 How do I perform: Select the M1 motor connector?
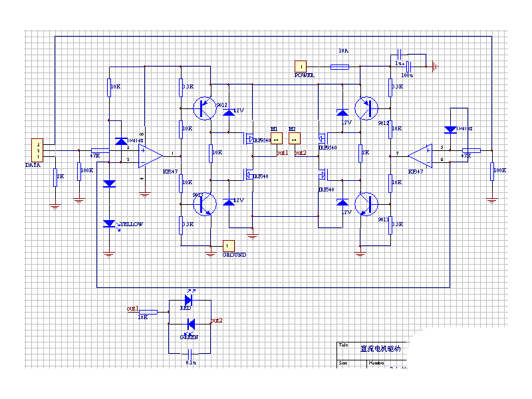(x=276, y=138)
